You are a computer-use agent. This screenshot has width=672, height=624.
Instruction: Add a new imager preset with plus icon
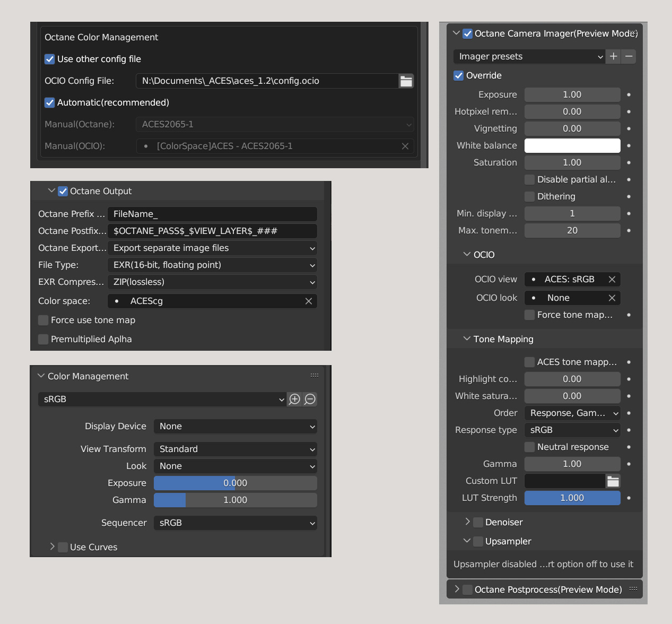pyautogui.click(x=614, y=56)
